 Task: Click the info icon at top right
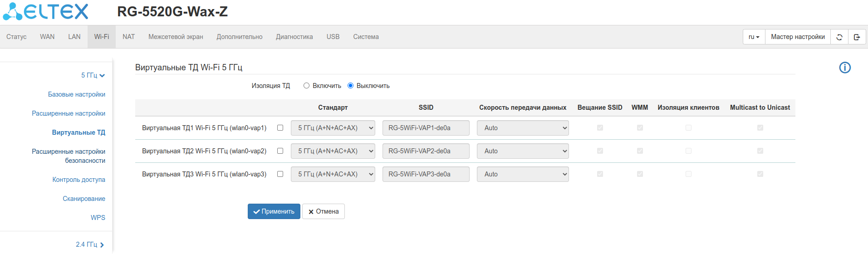(x=844, y=68)
